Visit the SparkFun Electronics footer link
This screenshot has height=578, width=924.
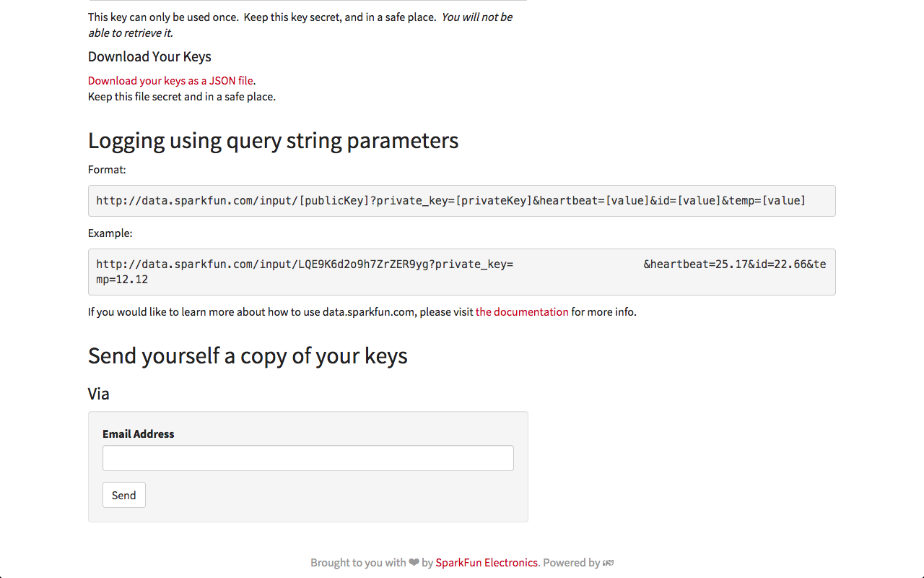[487, 563]
